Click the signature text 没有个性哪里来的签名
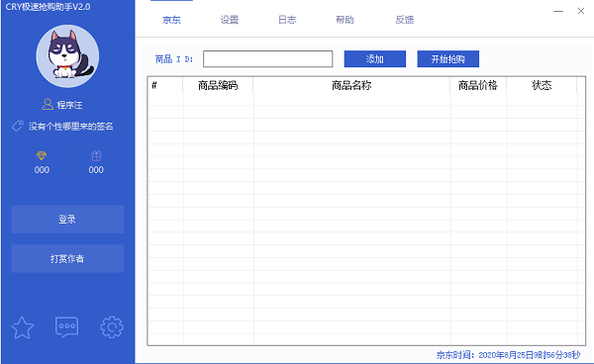594x364 pixels. coord(71,127)
